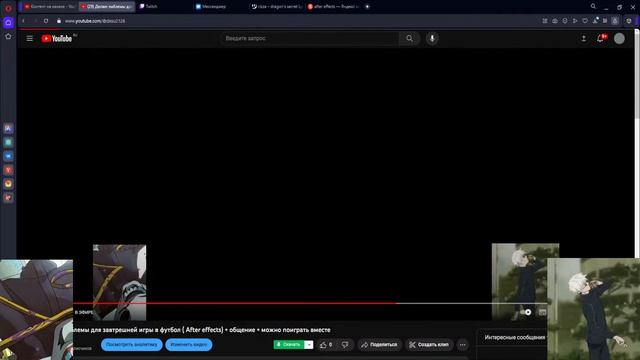Go back with browser back arrow

[x=23, y=21]
